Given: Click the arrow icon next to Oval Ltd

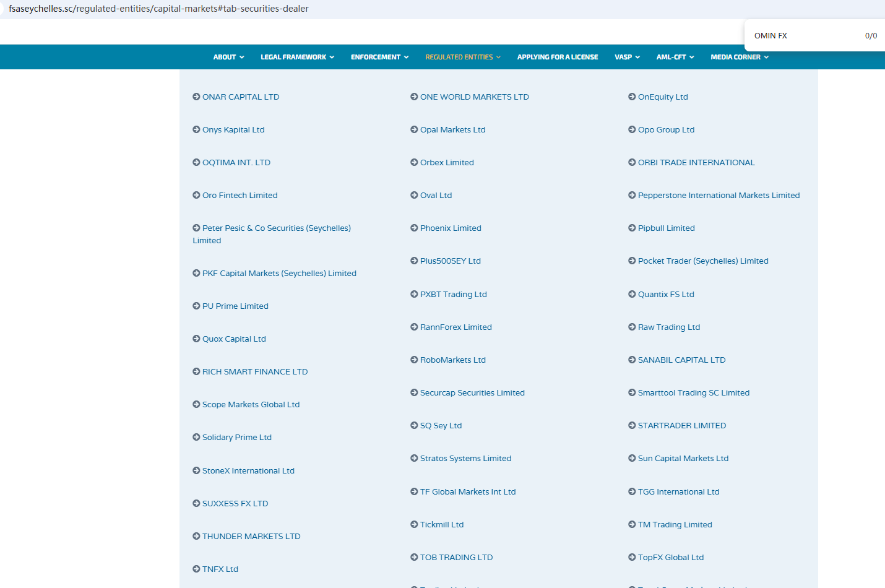Looking at the screenshot, I should pos(414,195).
